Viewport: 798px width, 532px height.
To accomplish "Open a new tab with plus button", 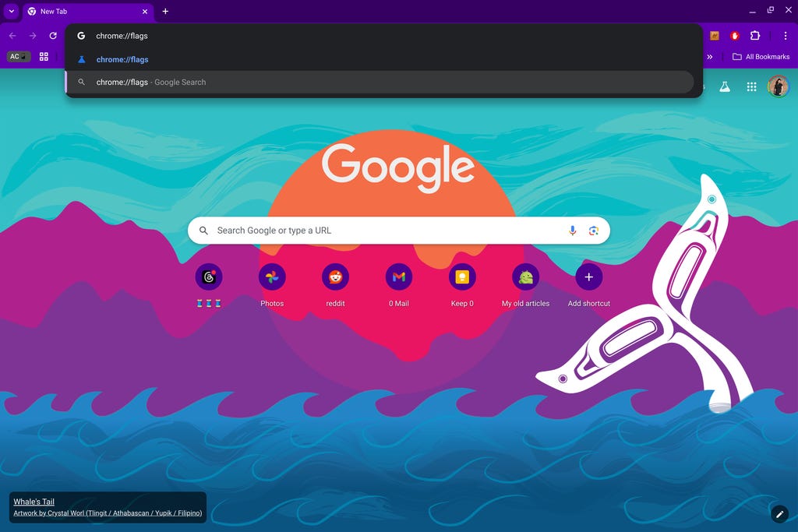I will [x=165, y=11].
